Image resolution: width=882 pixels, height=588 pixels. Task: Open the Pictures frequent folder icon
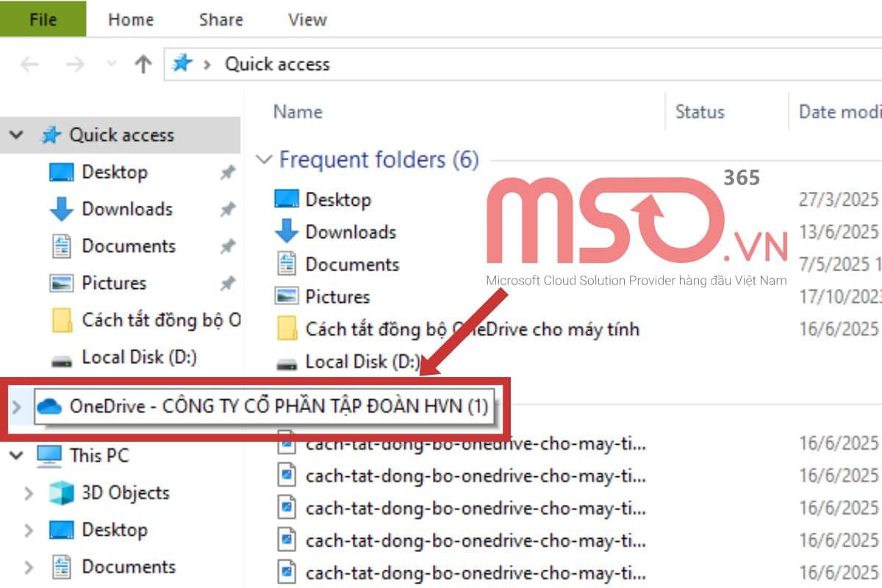(x=287, y=296)
